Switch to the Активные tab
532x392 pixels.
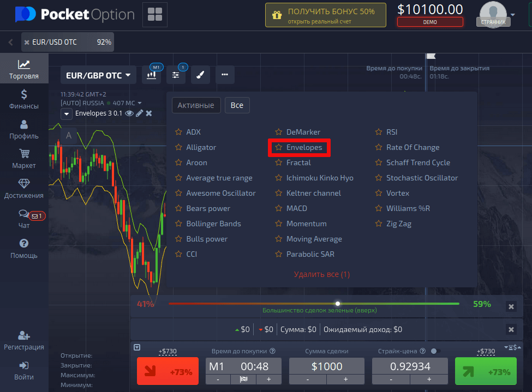(x=196, y=105)
